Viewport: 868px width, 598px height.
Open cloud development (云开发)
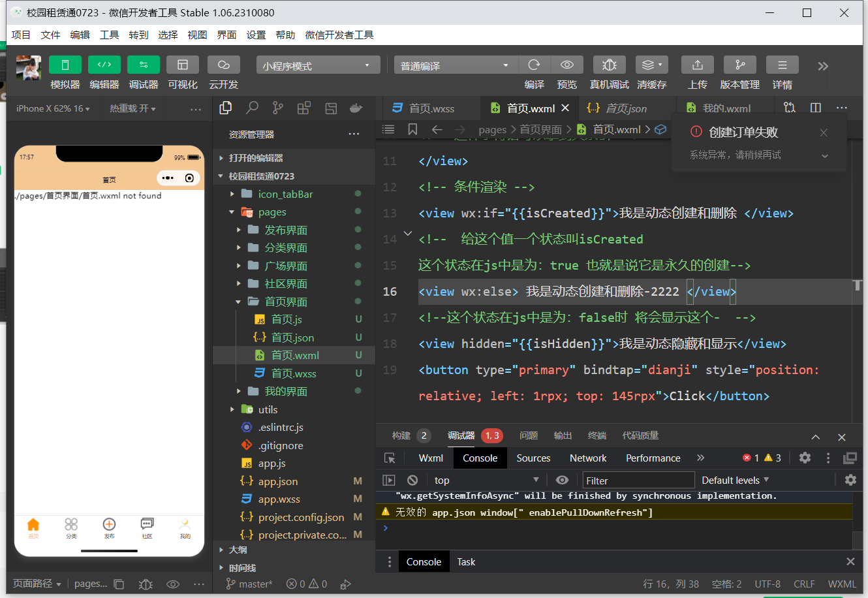[x=224, y=65]
